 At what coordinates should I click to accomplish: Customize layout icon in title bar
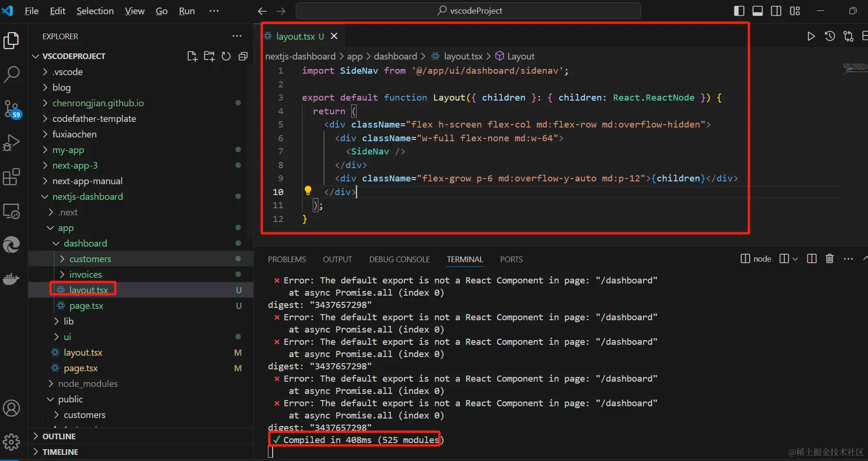[795, 11]
